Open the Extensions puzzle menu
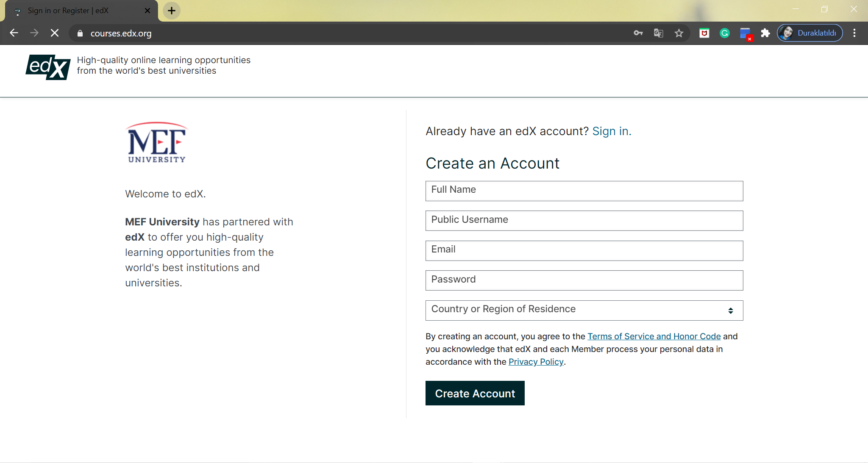Screen dimensions: 868x463 (x=765, y=33)
